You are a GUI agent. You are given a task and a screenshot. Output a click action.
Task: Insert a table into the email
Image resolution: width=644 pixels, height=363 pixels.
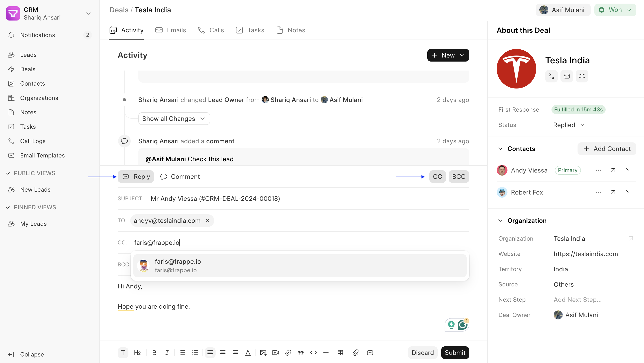[x=340, y=353]
